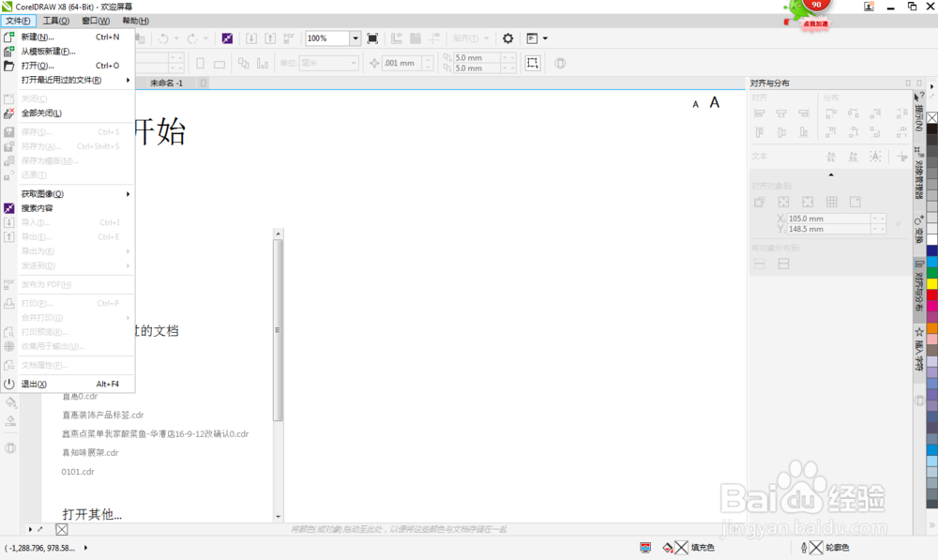Click the Publish to PDF toolbar icon

coord(289,38)
